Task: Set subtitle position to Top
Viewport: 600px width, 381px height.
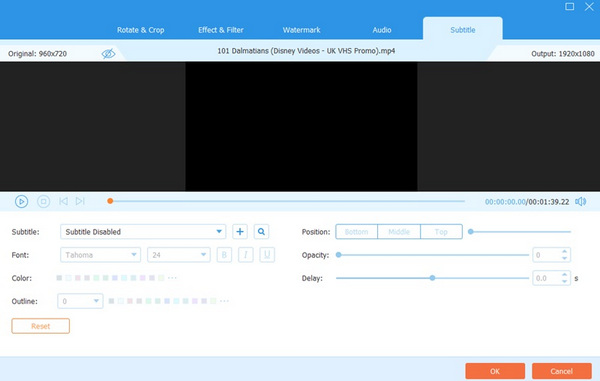Action: [x=441, y=232]
